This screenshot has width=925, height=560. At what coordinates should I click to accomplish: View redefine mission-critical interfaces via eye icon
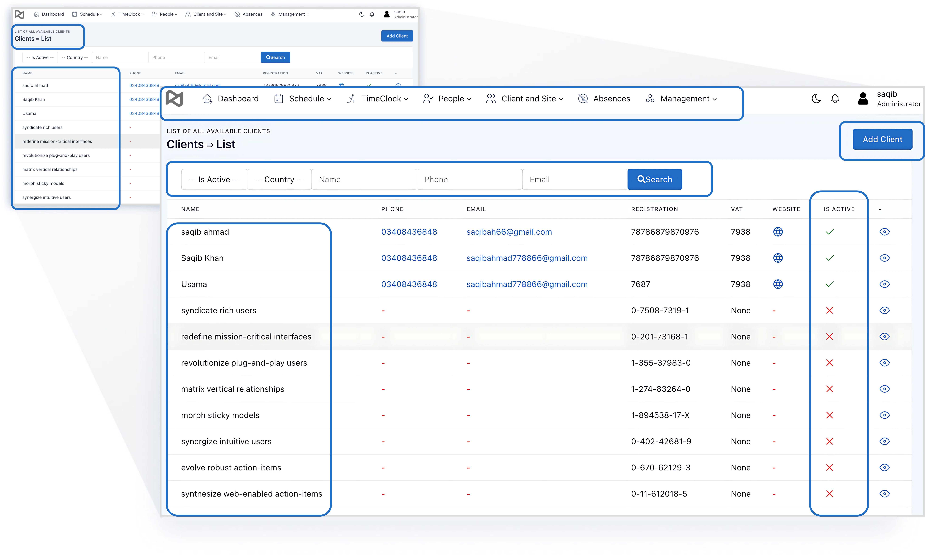tap(884, 337)
